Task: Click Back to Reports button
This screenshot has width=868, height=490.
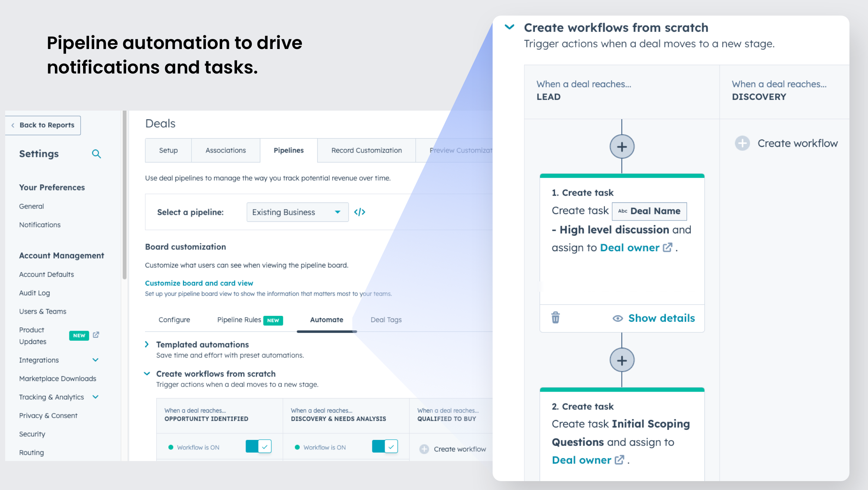Action: 43,125
